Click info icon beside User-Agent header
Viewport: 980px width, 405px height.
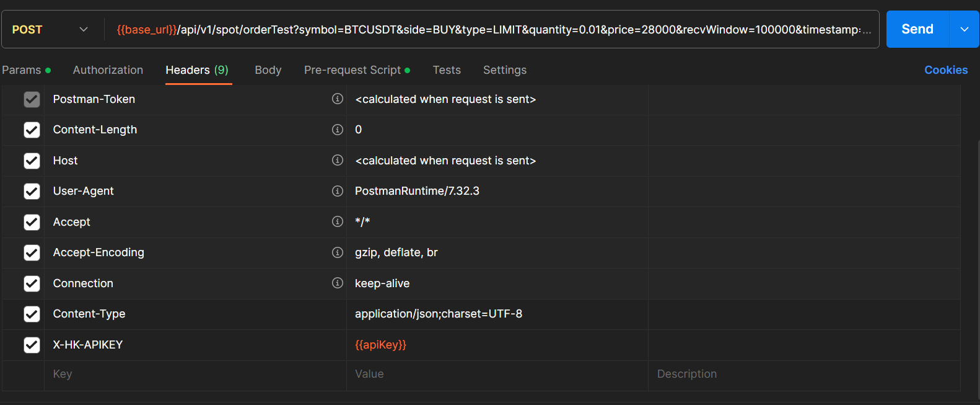coord(338,191)
